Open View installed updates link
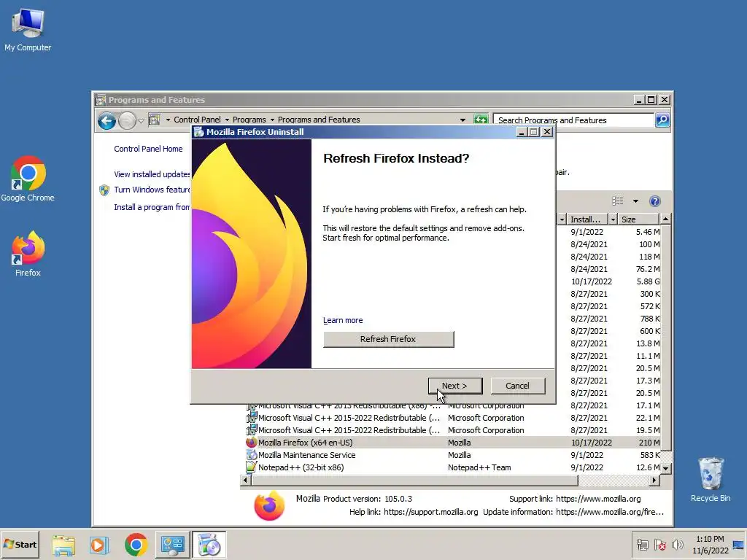 152,174
